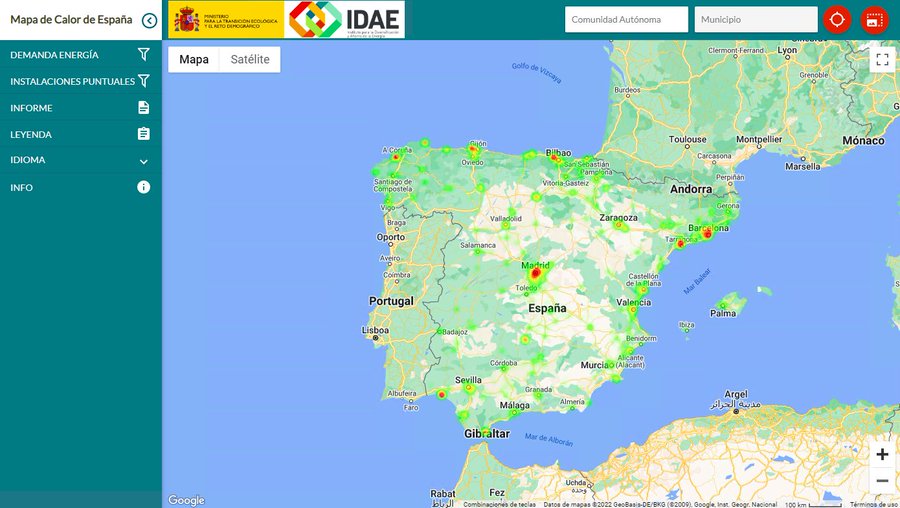Open the Demanda Energía filter icon
900x508 pixels.
pyautogui.click(x=143, y=55)
